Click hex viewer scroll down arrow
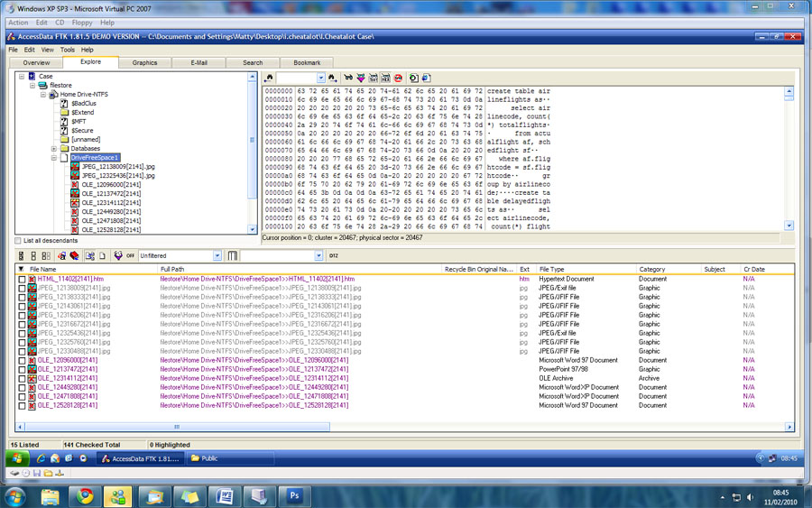Viewport: 812px width, 508px height. pyautogui.click(x=789, y=226)
